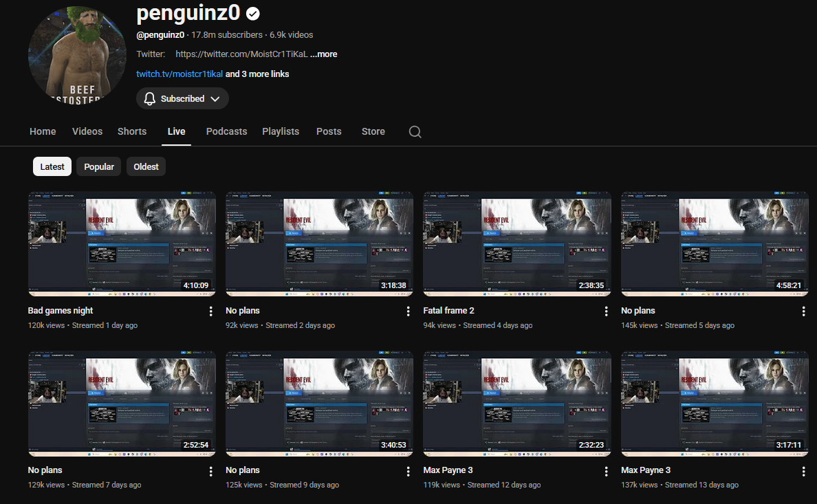Click the 17.8m subscribers text
Viewport: 817px width, 504px height.
click(x=227, y=35)
